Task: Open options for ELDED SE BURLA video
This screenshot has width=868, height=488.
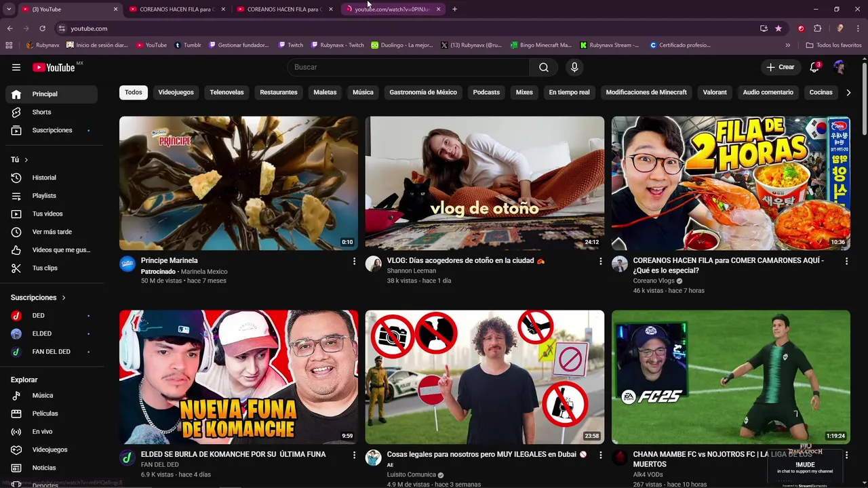Action: (x=354, y=455)
